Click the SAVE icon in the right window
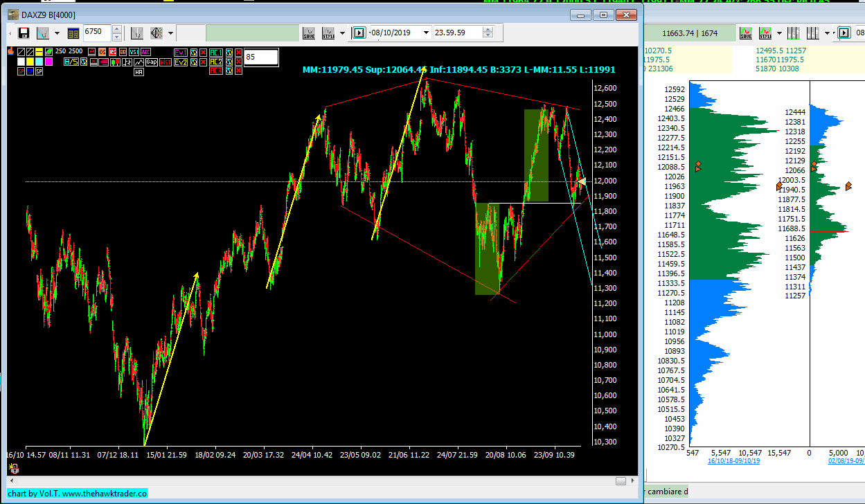The height and width of the screenshot is (504, 865). pos(746,33)
